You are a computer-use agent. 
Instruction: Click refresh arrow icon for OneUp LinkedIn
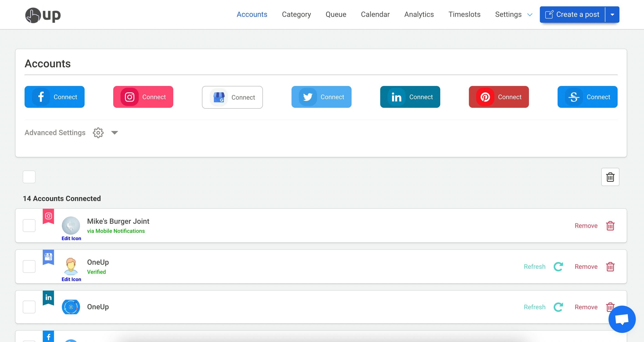(558, 307)
